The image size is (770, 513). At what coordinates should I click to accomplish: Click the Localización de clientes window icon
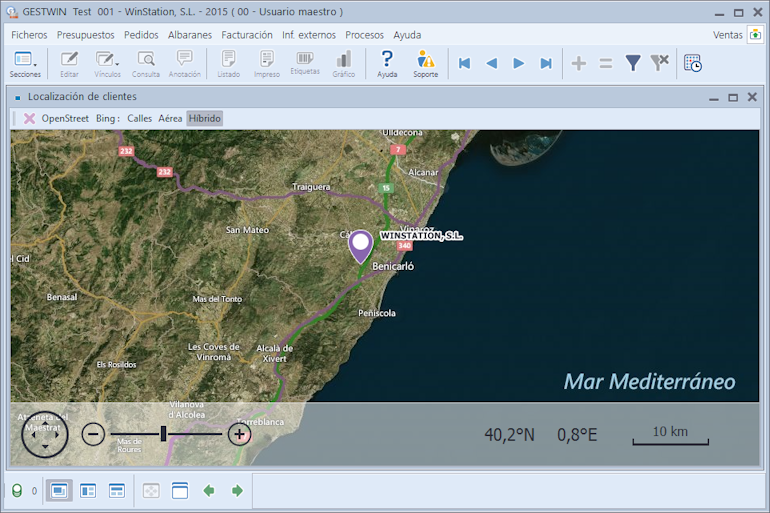point(18,98)
